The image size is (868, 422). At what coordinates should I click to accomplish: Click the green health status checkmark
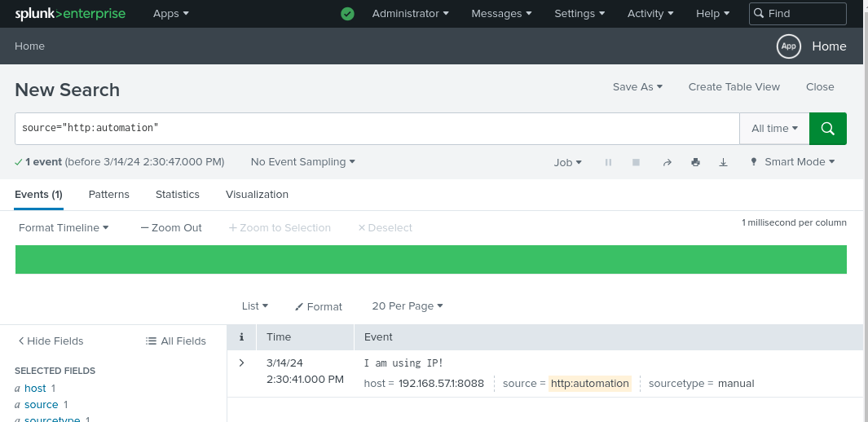tap(347, 14)
